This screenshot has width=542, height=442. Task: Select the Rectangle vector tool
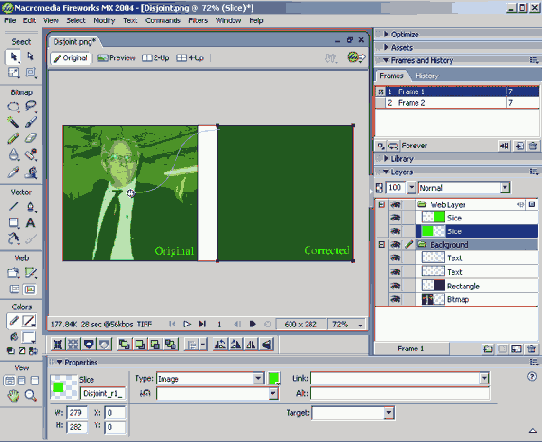13,223
